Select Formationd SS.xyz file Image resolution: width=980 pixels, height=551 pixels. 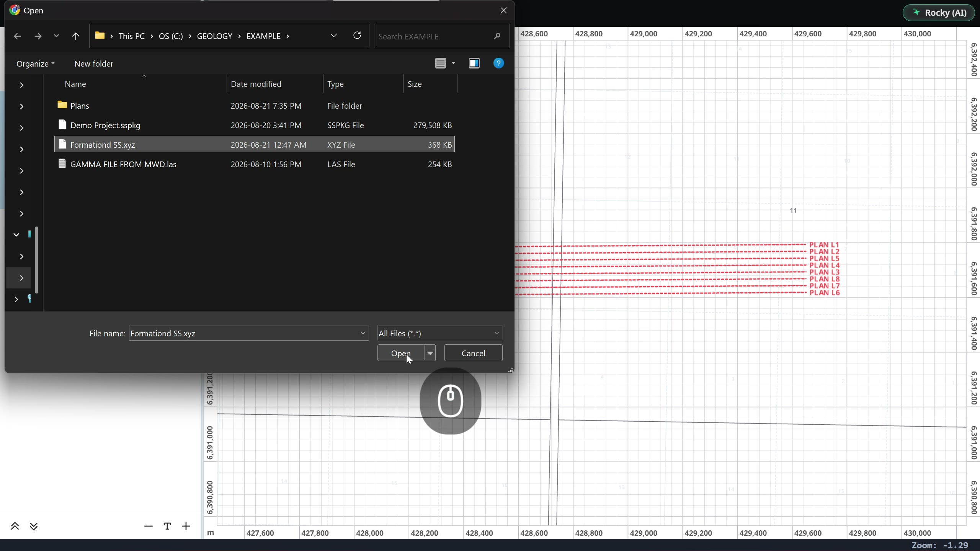255,145
